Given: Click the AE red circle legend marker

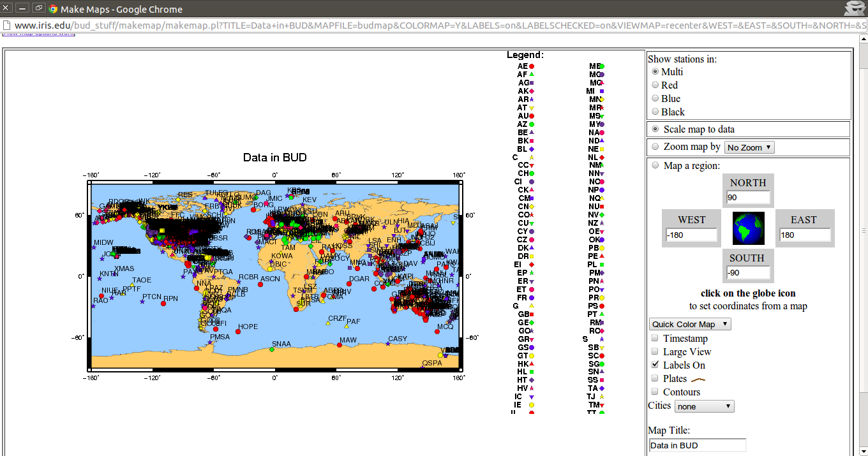Looking at the screenshot, I should tap(532, 66).
